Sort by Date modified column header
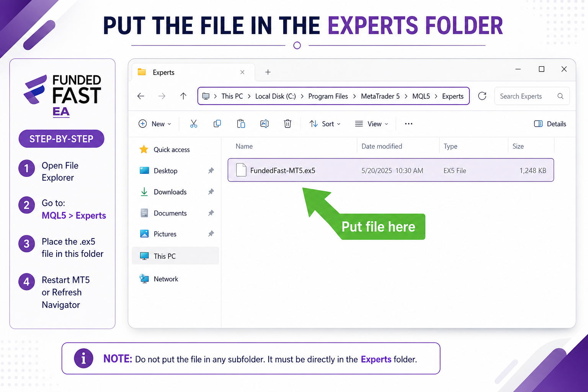Viewport: 588px width, 392px height. (x=382, y=146)
